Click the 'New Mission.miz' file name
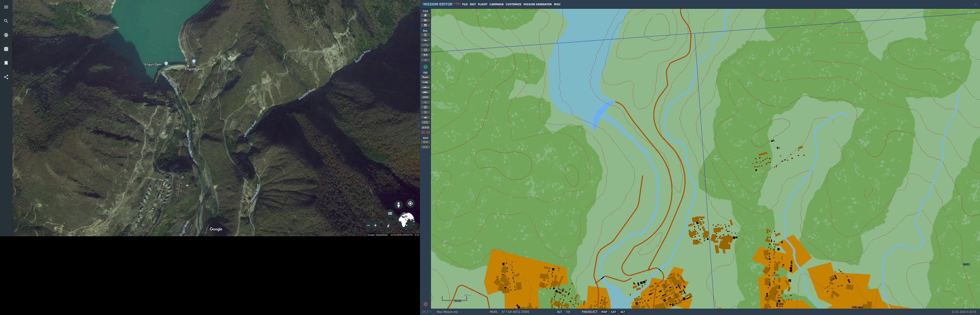 (x=447, y=312)
